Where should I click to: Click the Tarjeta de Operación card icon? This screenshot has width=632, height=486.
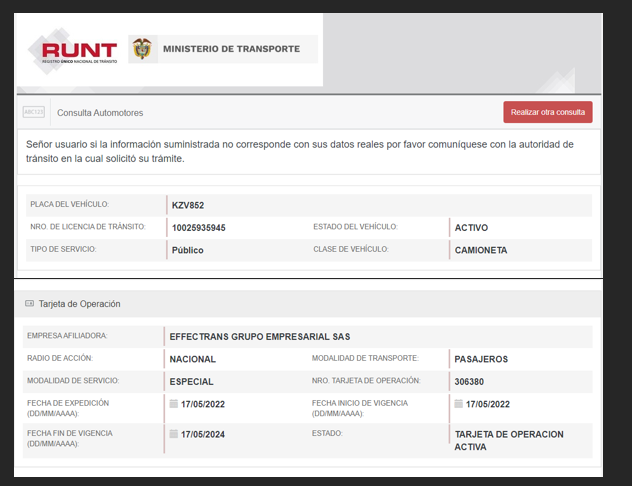pyautogui.click(x=29, y=303)
